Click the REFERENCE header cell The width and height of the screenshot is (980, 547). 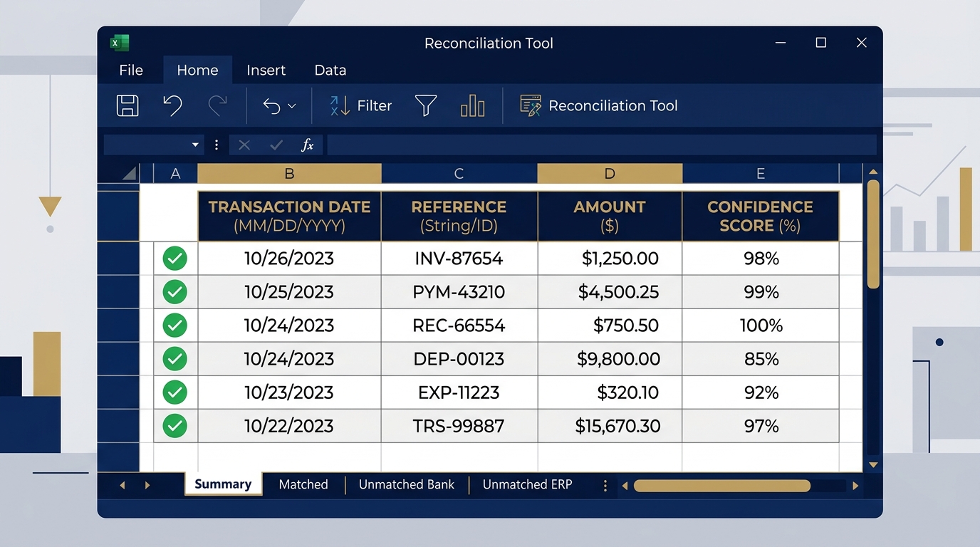coord(459,217)
